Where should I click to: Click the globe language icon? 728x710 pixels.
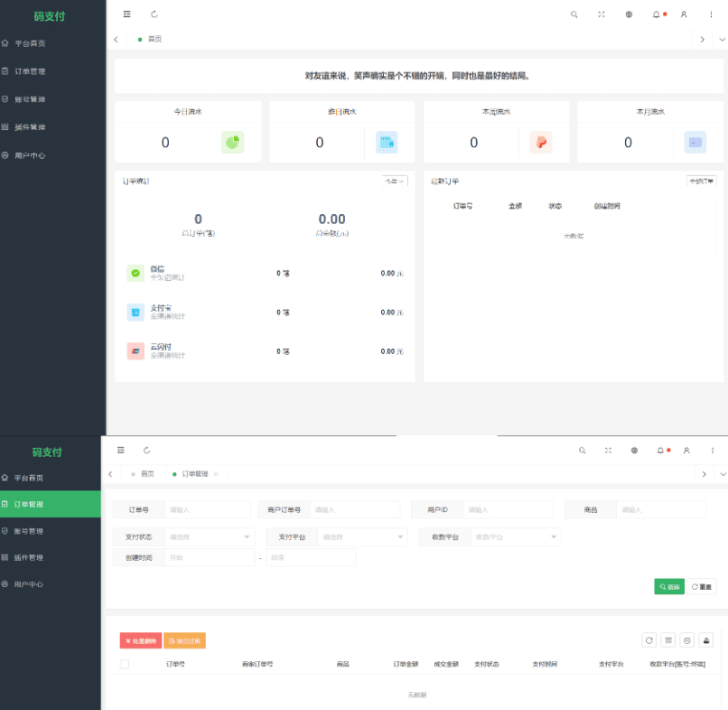pyautogui.click(x=629, y=15)
